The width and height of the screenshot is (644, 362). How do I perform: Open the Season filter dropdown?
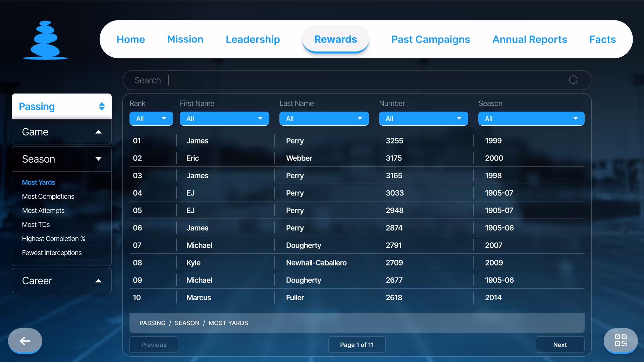(x=531, y=118)
